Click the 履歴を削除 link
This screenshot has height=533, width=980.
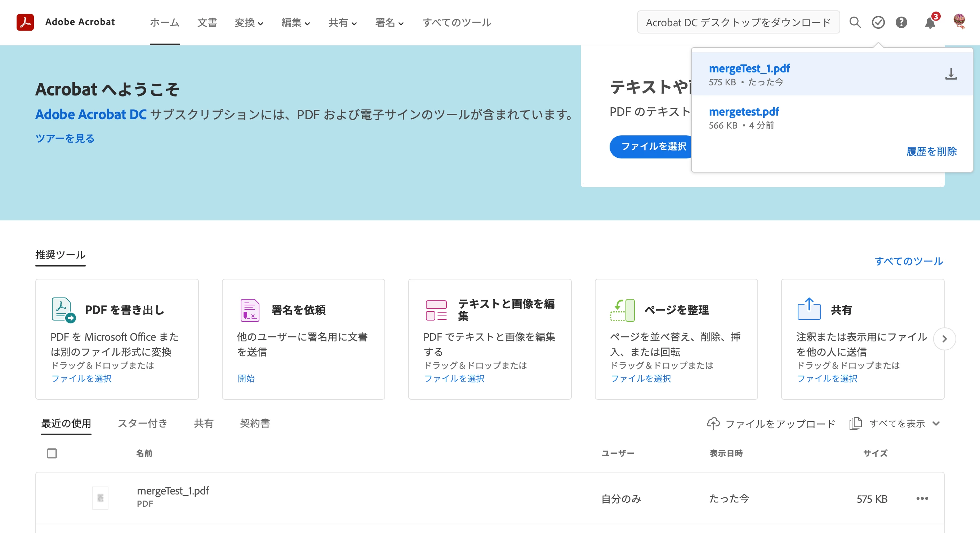tap(931, 151)
